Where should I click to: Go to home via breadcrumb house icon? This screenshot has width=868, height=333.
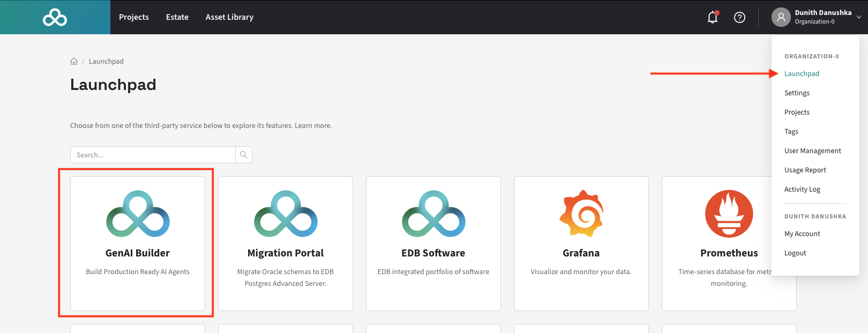pyautogui.click(x=74, y=62)
